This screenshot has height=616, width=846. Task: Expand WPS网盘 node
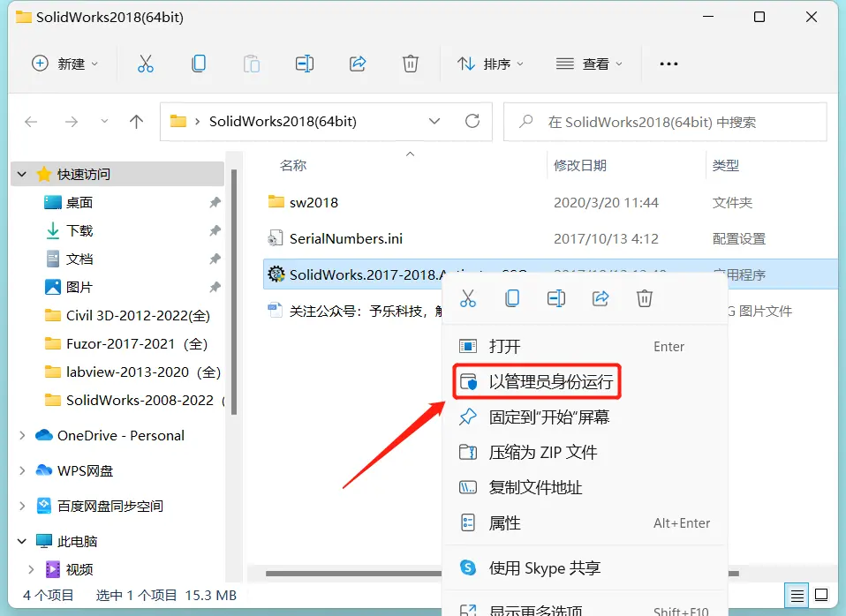coord(22,470)
